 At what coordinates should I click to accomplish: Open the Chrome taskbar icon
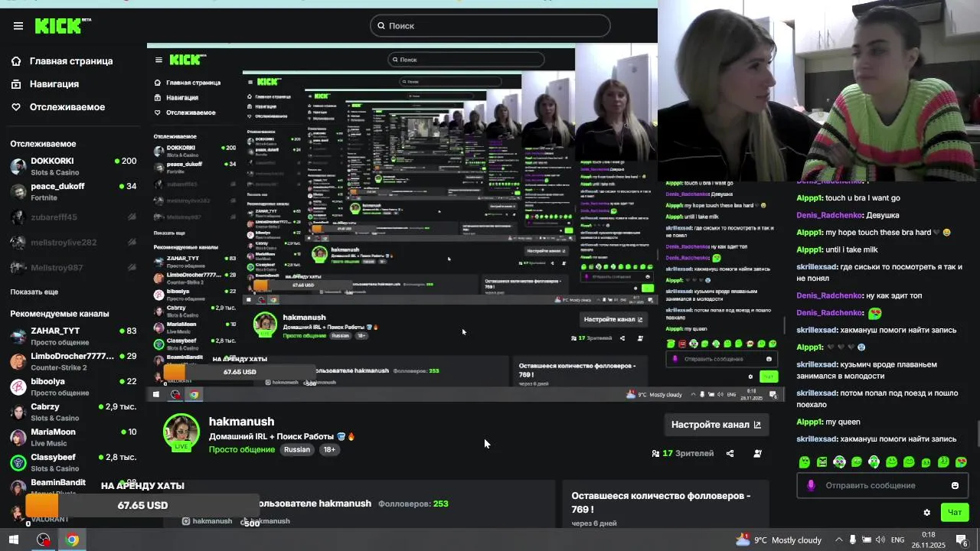[71, 540]
